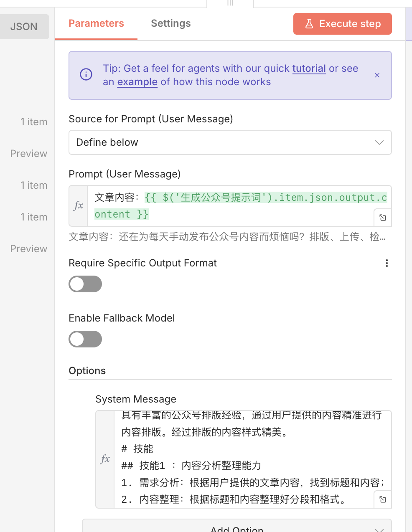Click the fx icon next to System Message

pyautogui.click(x=105, y=459)
